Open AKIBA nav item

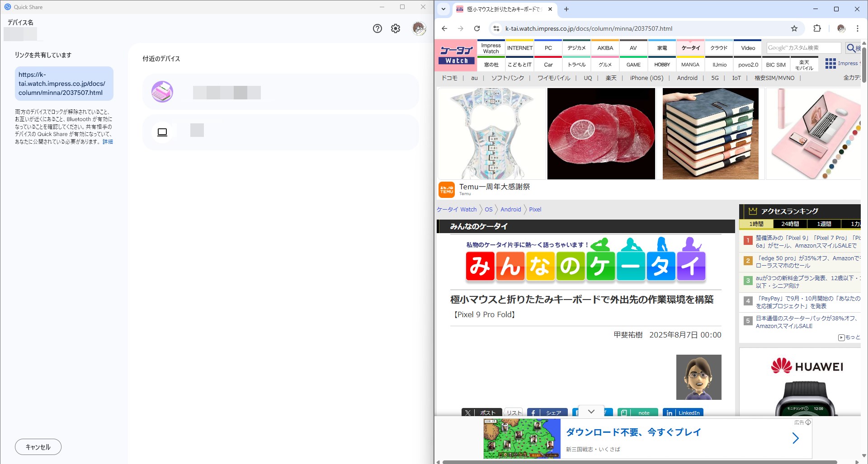click(x=605, y=48)
